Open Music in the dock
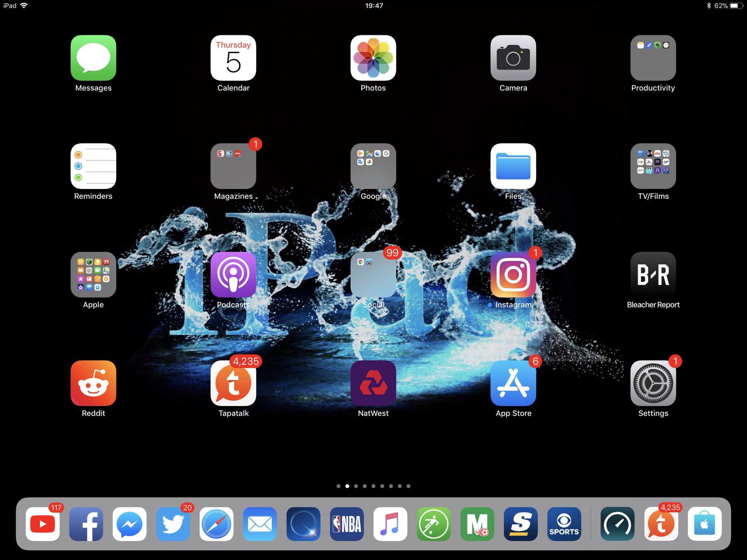Image resolution: width=747 pixels, height=560 pixels. pyautogui.click(x=390, y=524)
